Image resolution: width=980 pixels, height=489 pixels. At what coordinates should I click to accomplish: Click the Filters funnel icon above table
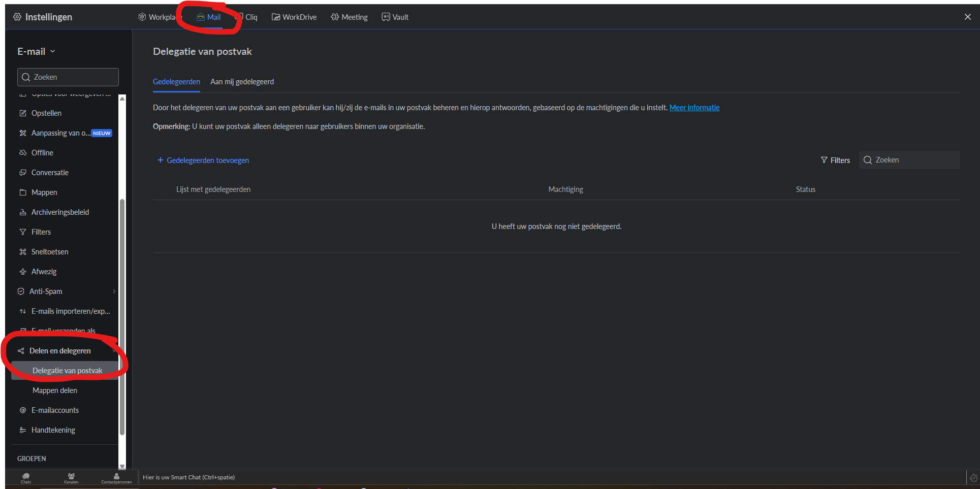(824, 160)
